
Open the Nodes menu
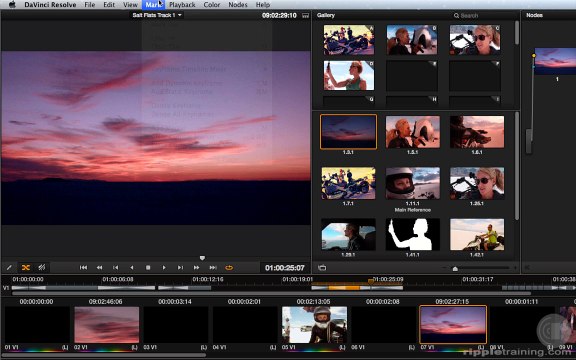tap(238, 4)
